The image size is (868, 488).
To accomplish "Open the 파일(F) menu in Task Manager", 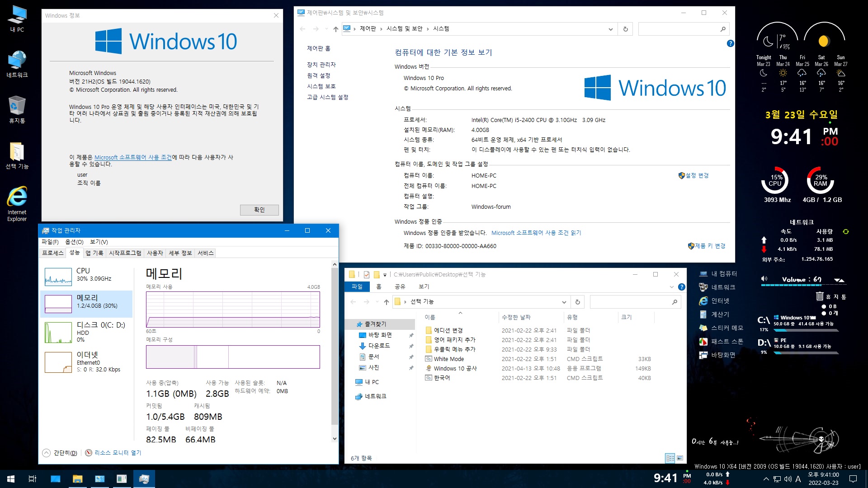I will (50, 242).
